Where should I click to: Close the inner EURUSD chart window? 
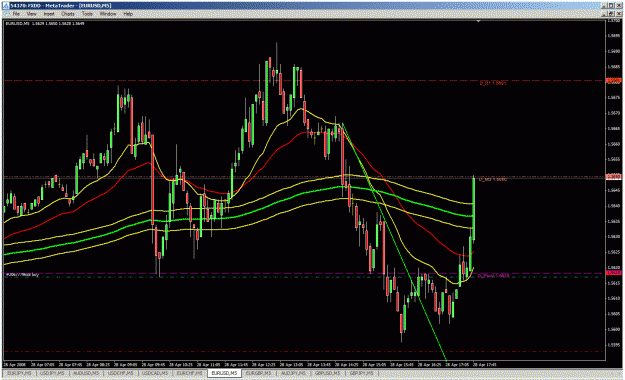tap(618, 14)
